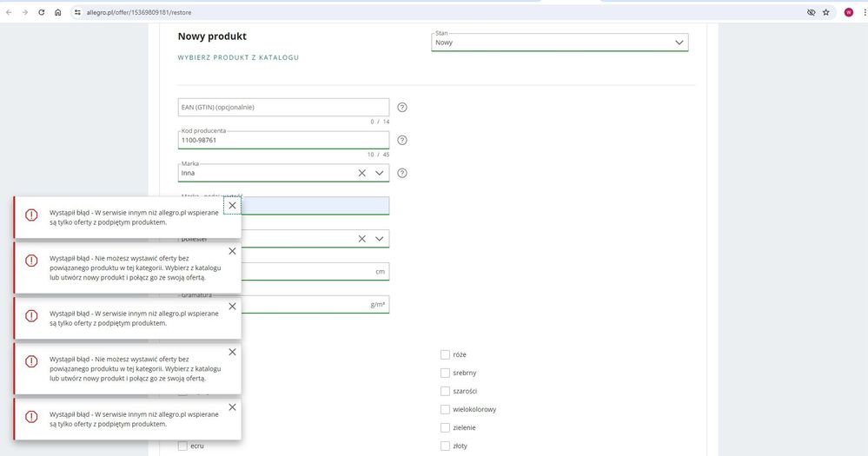Bookmark this page with the star icon

[x=825, y=12]
